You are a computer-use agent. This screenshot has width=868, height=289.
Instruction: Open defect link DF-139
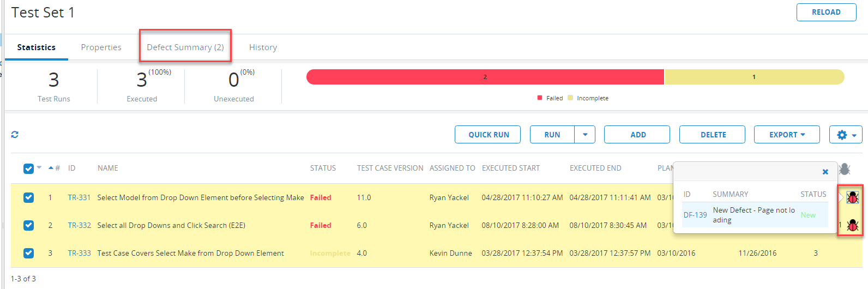695,215
